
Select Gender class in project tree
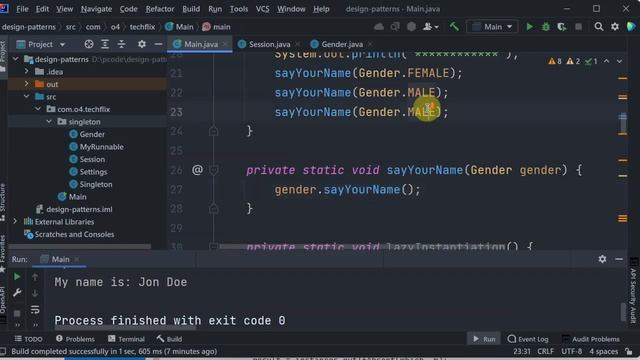(x=92, y=134)
